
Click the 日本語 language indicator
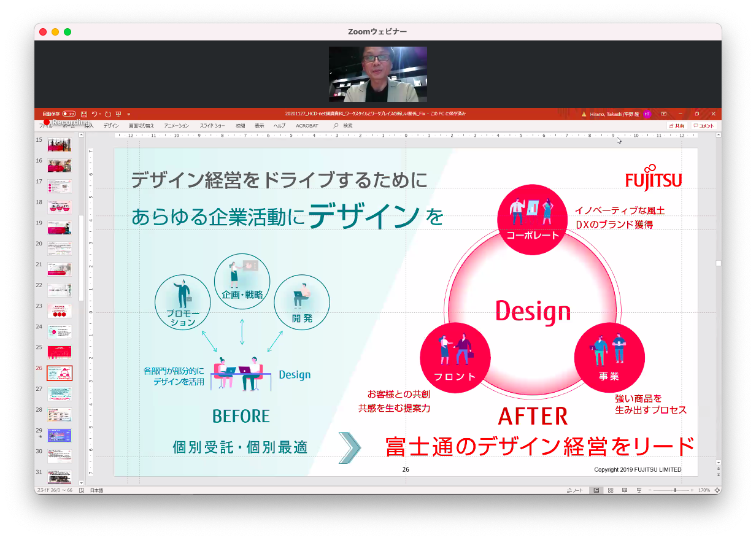(x=97, y=490)
